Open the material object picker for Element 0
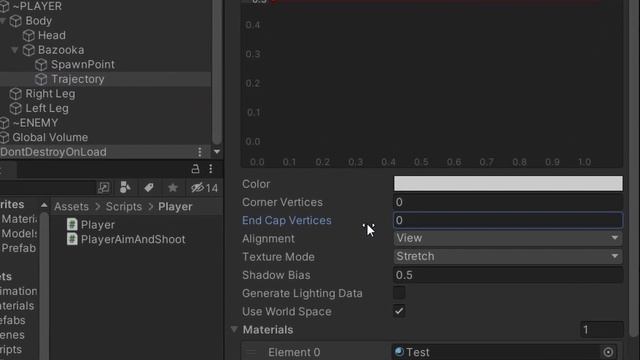This screenshot has width=640, height=360. coord(608,352)
